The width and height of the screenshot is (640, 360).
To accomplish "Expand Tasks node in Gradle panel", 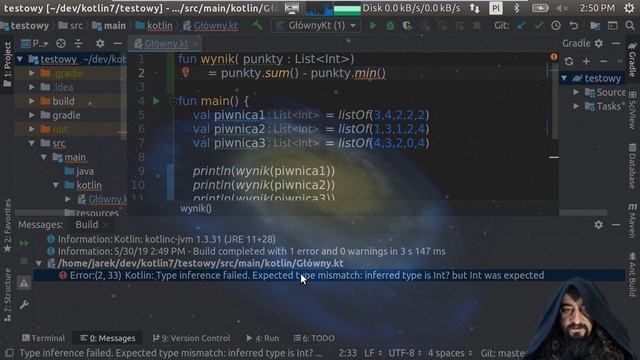I will point(576,107).
